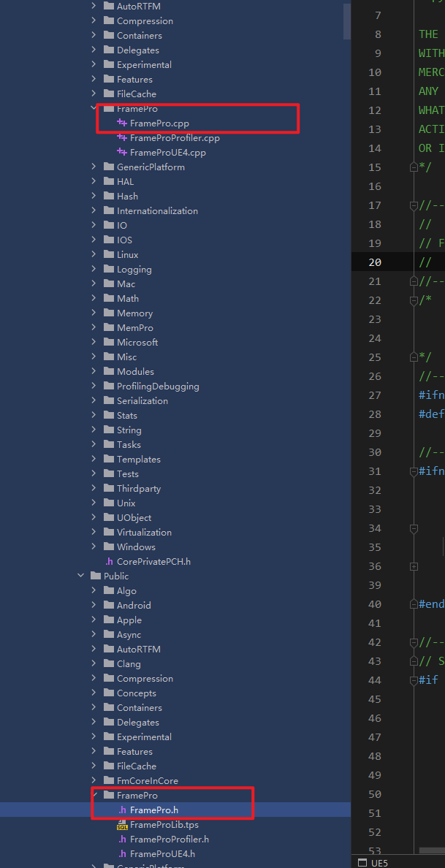Viewport: 445px width, 868px height.
Task: Expand the Serialization folder chevron
Action: (94, 401)
